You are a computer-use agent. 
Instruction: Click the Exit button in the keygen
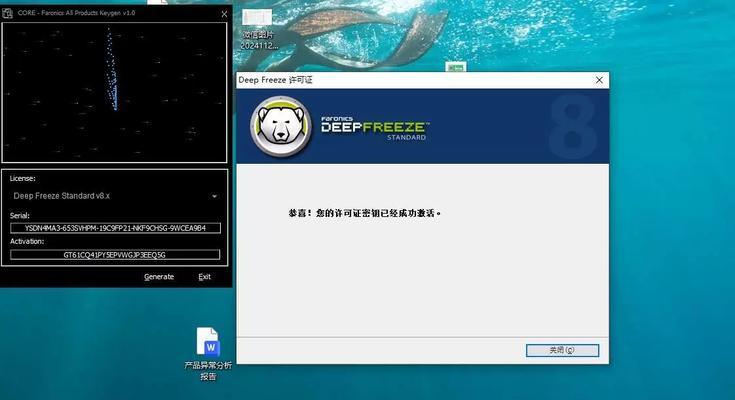click(x=204, y=277)
